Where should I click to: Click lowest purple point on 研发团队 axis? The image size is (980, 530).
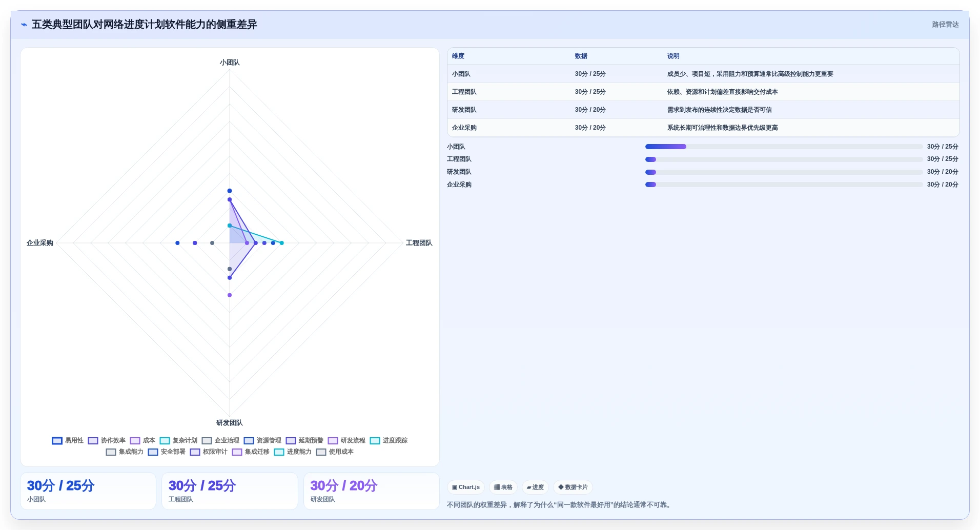(x=230, y=295)
